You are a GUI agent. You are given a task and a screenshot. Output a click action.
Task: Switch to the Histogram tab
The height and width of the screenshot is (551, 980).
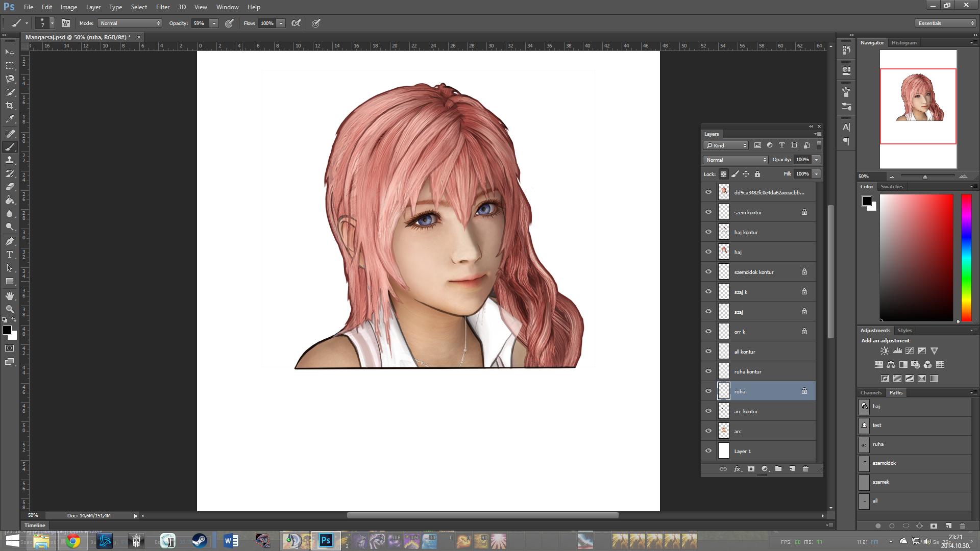(x=904, y=43)
